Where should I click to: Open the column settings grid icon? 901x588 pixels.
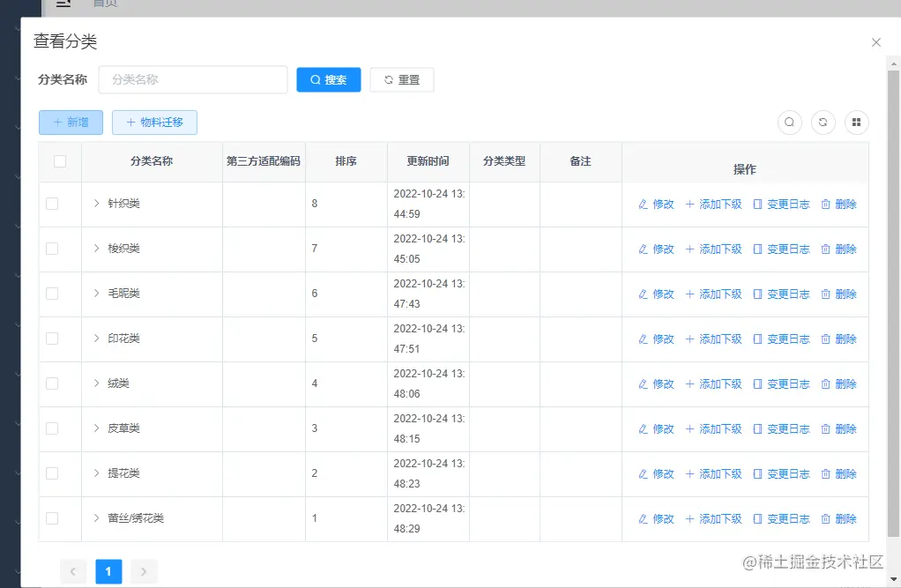click(x=856, y=122)
